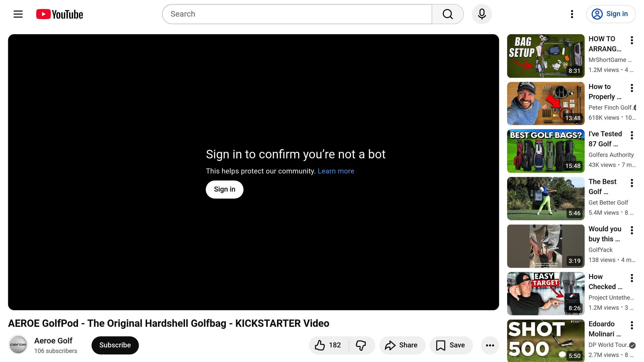This screenshot has height=362, width=644.
Task: Dislike the video with thumbs down
Action: point(361,345)
